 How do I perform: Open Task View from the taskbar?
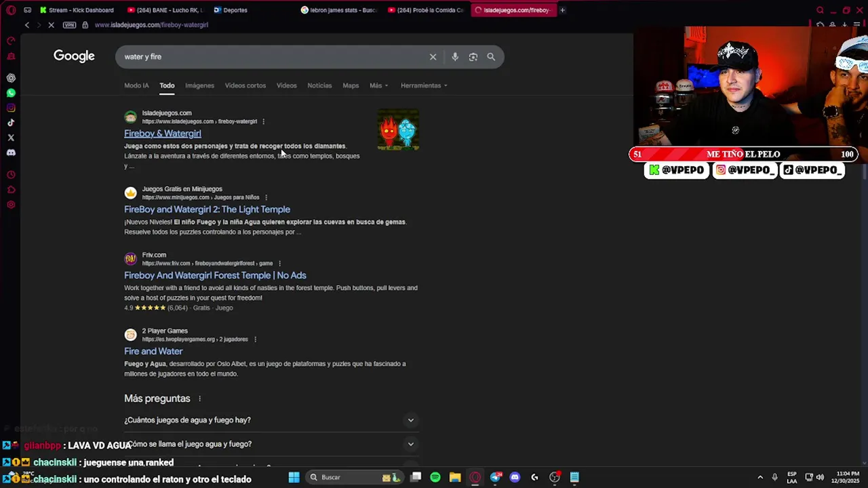tap(416, 477)
